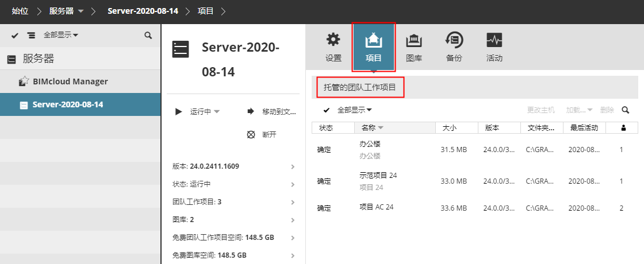
Task: Click the search icon above project table
Action: 626,110
